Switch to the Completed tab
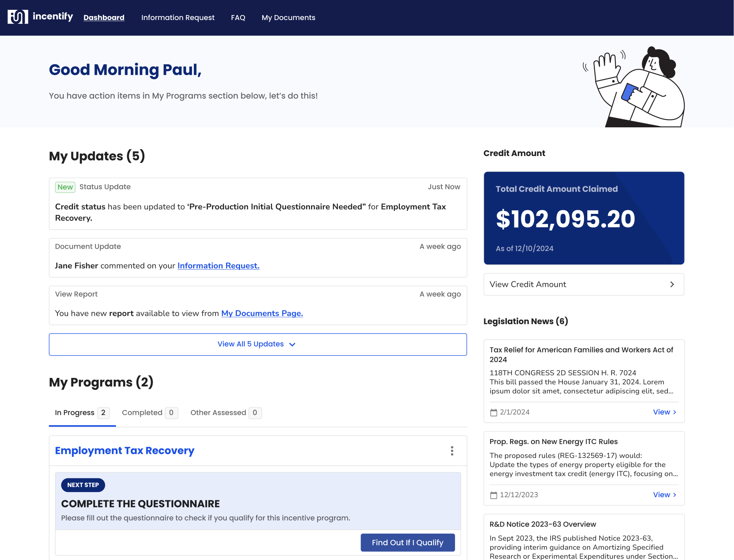The width and height of the screenshot is (734, 560). 150,413
